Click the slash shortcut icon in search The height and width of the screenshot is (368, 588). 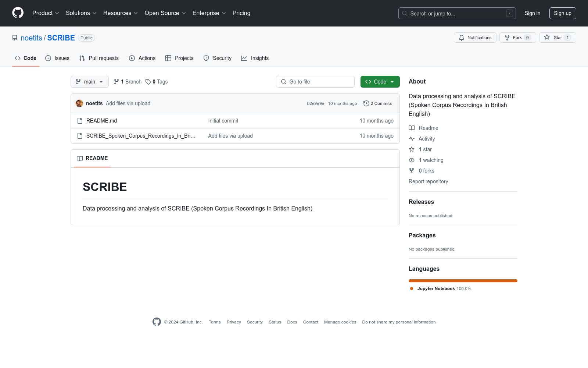(x=509, y=13)
